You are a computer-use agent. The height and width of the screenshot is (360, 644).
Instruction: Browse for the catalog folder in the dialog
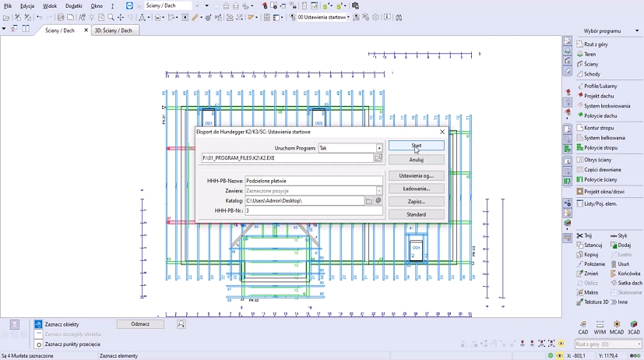tap(369, 201)
